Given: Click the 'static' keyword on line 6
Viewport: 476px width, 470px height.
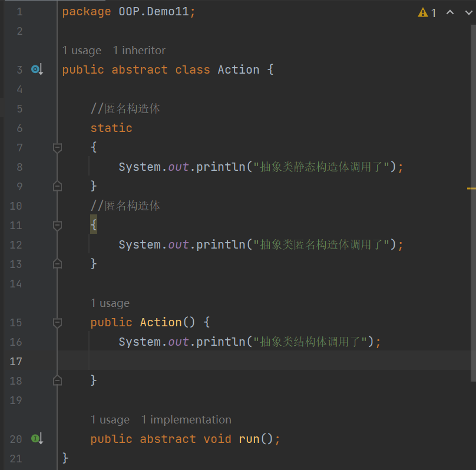Looking at the screenshot, I should (x=111, y=128).
